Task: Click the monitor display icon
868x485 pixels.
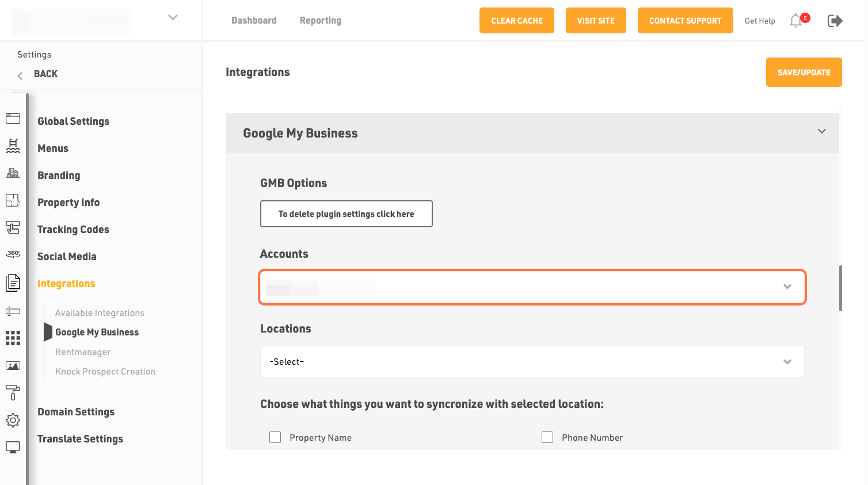Action: click(13, 447)
